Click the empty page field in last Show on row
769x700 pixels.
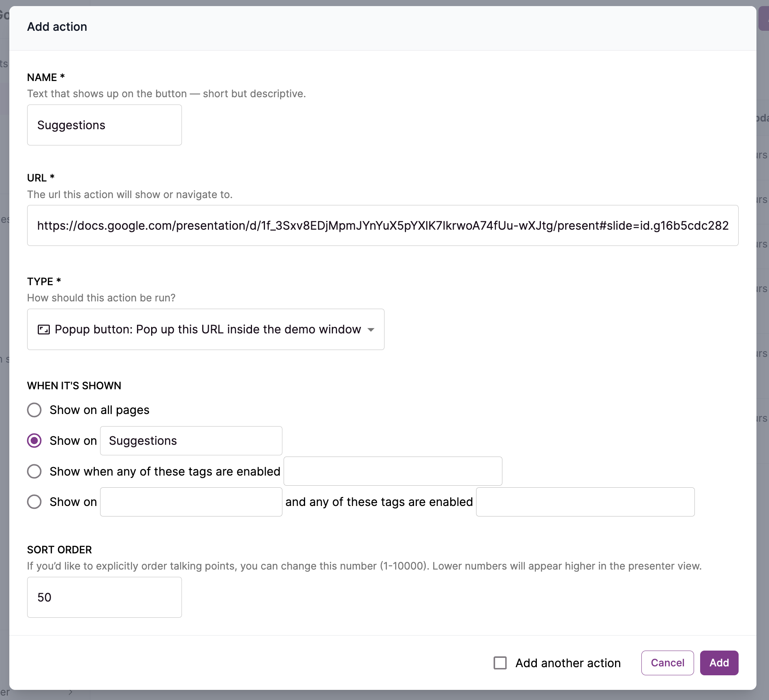pos(191,502)
